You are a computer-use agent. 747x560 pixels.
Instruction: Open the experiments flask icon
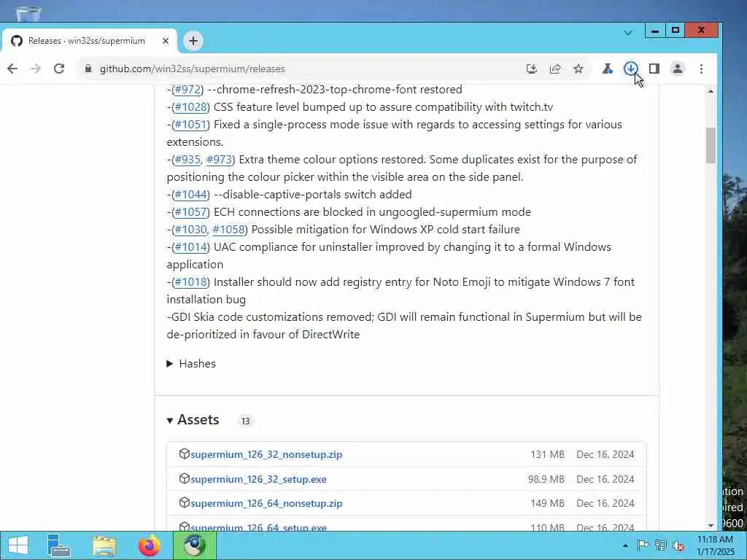coord(608,69)
